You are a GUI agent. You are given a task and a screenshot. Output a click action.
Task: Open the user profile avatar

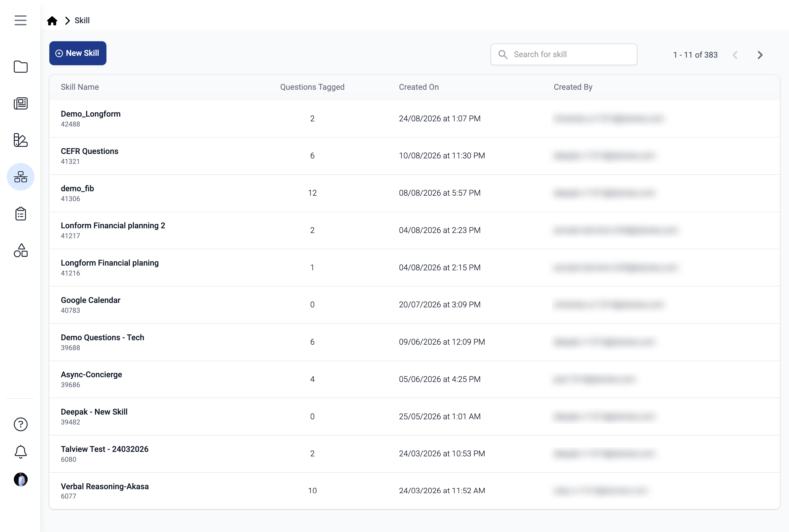(x=20, y=479)
